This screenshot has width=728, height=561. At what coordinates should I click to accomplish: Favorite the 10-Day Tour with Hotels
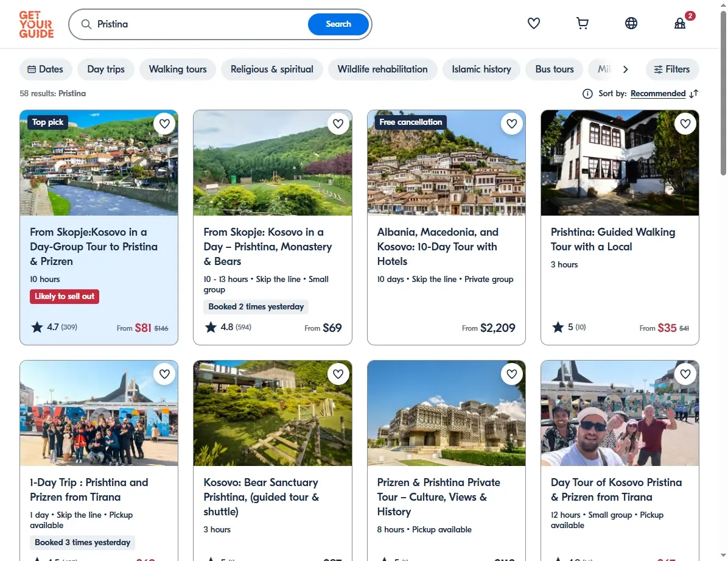coord(512,124)
